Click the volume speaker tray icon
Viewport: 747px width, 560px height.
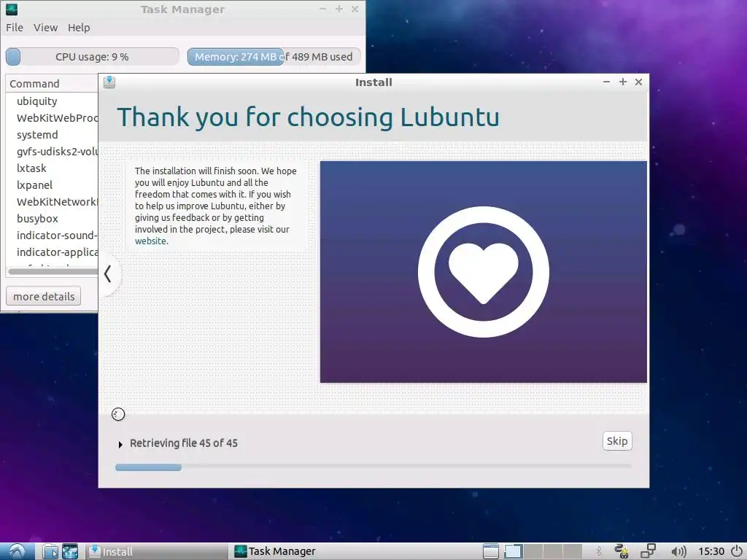(x=678, y=552)
